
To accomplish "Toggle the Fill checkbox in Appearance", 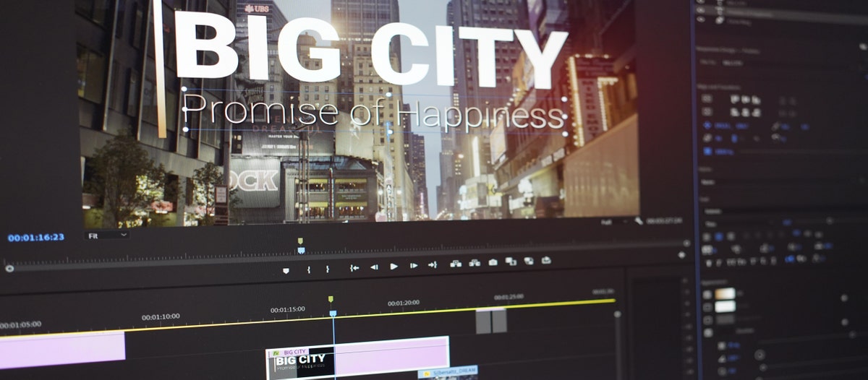I will click(x=707, y=293).
